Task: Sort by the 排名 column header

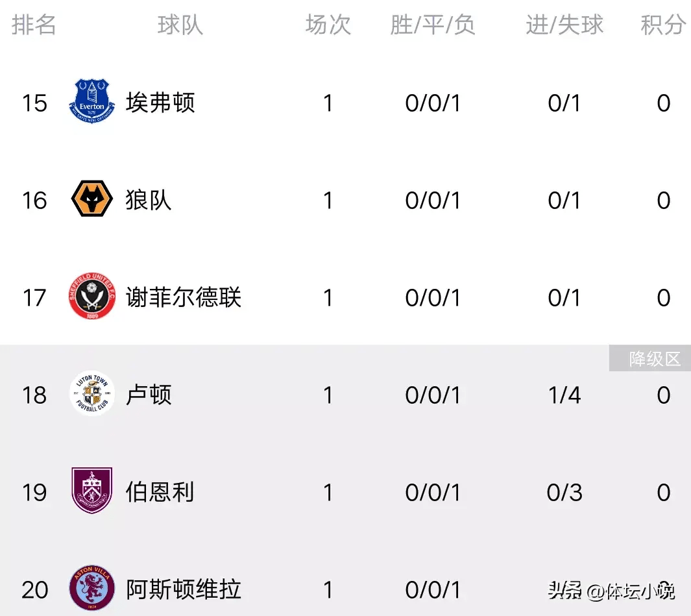Action: pyautogui.click(x=34, y=25)
